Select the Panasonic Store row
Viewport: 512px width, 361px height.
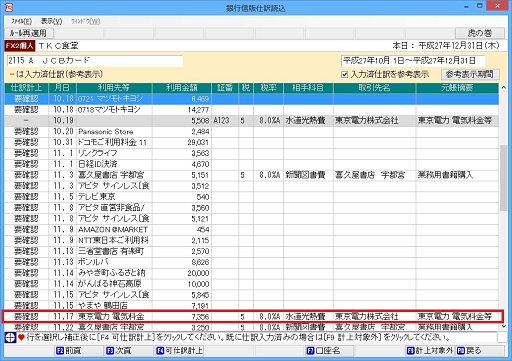[252, 132]
